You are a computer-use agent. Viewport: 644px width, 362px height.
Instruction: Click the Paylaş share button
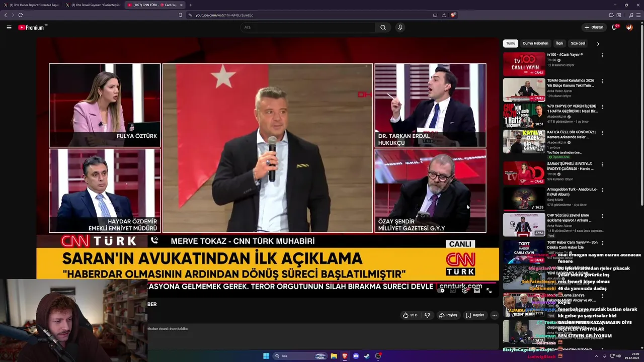[x=448, y=315]
